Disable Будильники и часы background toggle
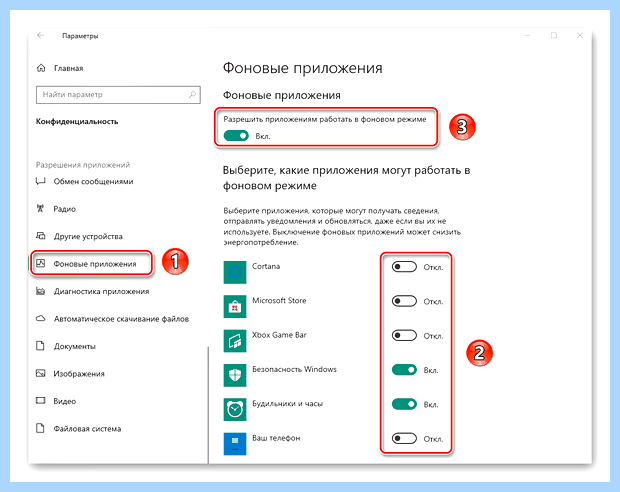620x492 pixels. [404, 404]
